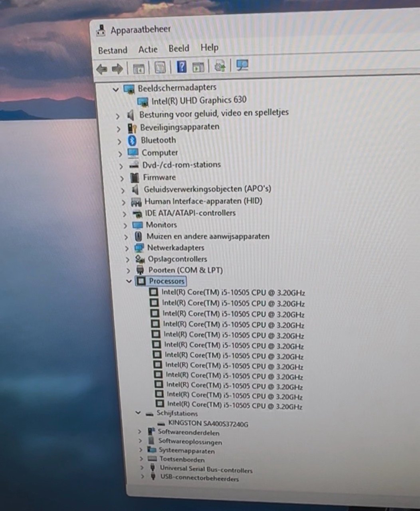Click the Netwerkadapters category icon
The image size is (420, 511).
139,248
